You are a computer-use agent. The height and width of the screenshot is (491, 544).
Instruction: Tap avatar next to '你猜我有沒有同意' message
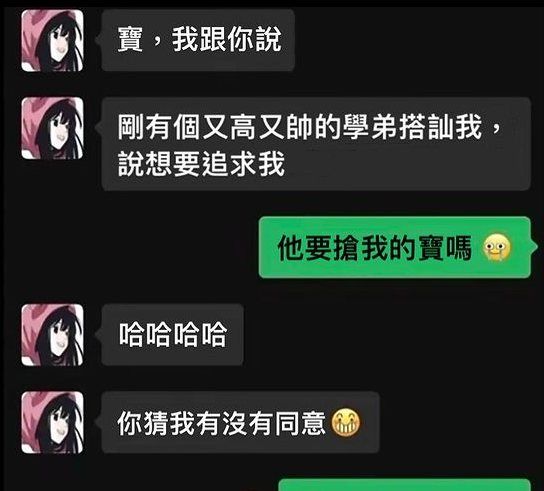coord(52,423)
